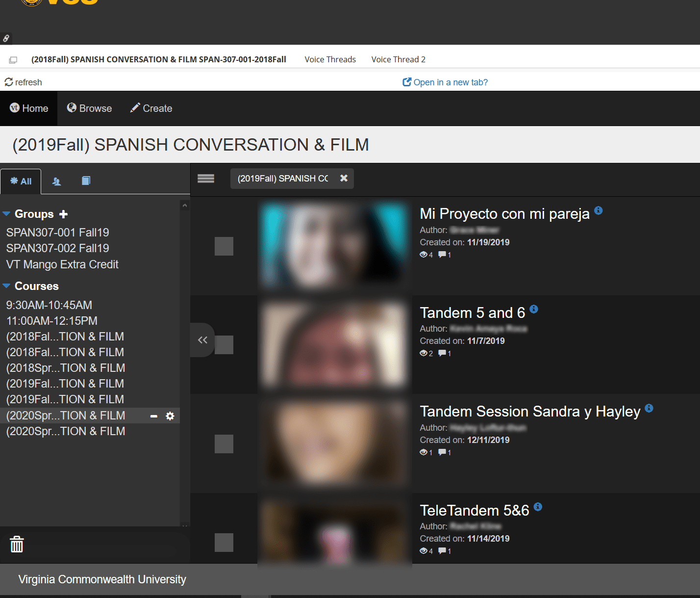Open settings gear on highlighted course row
The height and width of the screenshot is (598, 700).
170,416
